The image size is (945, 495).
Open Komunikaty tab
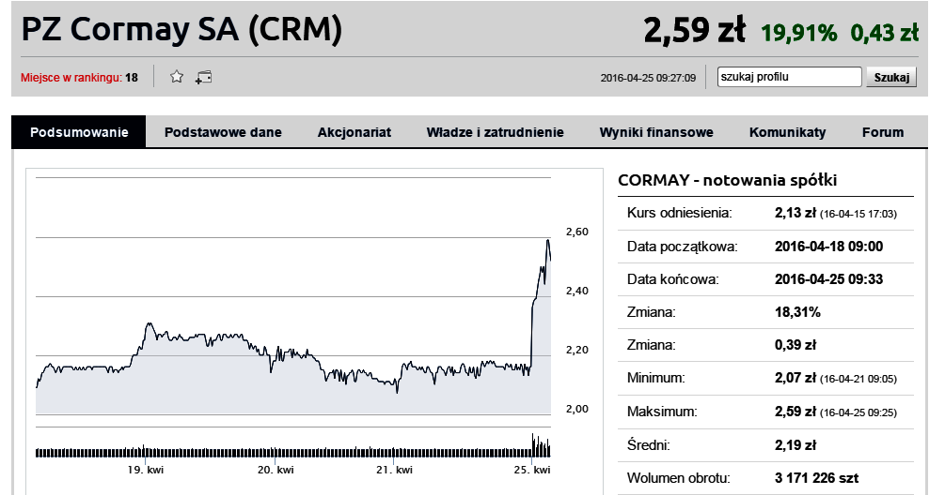(788, 132)
